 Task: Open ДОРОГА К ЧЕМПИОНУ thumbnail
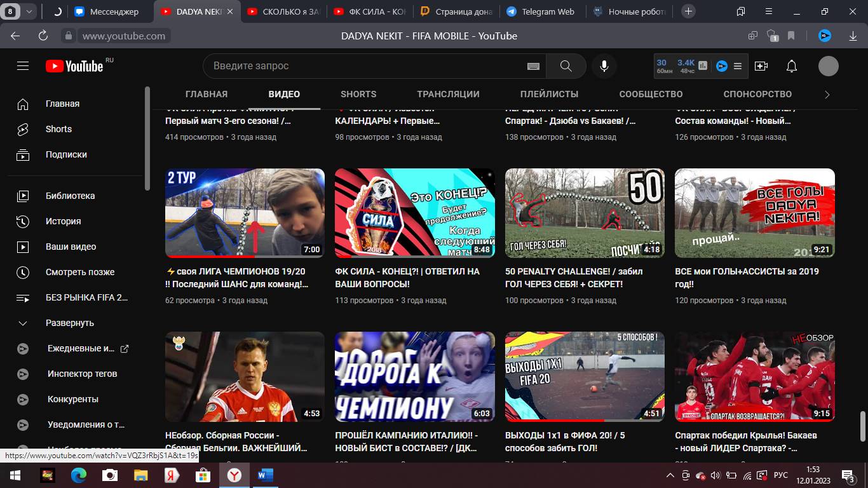[415, 377]
